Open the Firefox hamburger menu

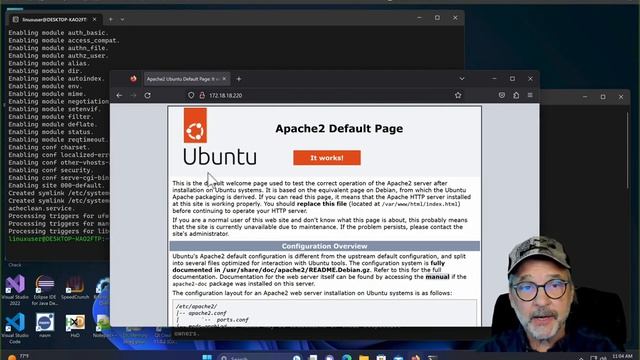click(x=530, y=95)
